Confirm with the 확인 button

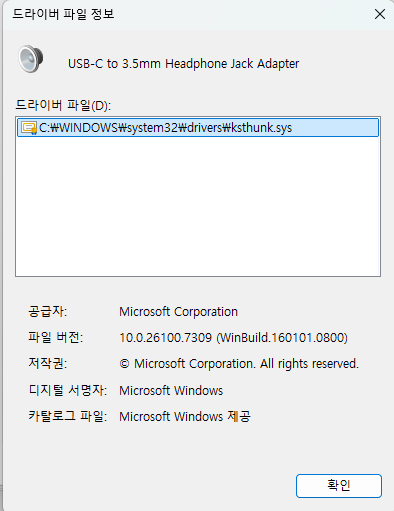point(339,486)
